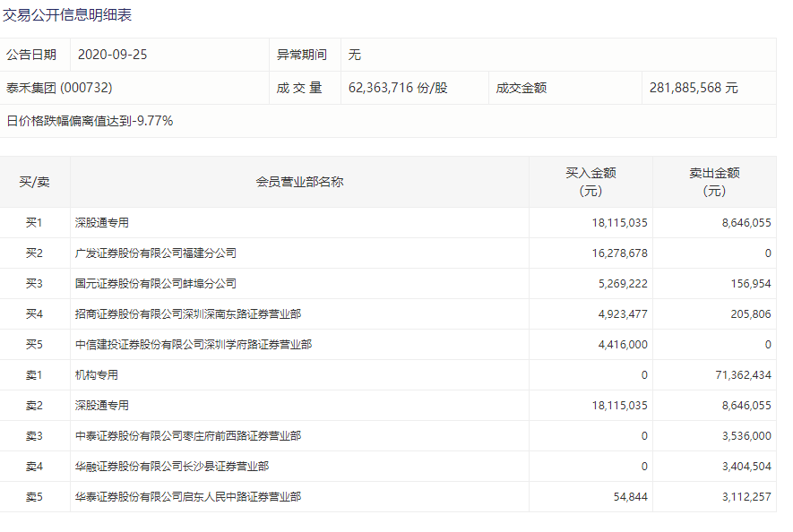Click 中泰证券 枣庄府前西路证券营业部 entry
Screen dimensions: 793x532
click(x=188, y=436)
